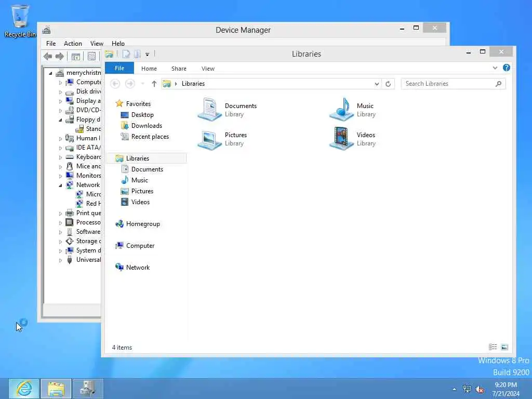Open the View ribbon tab

point(208,69)
